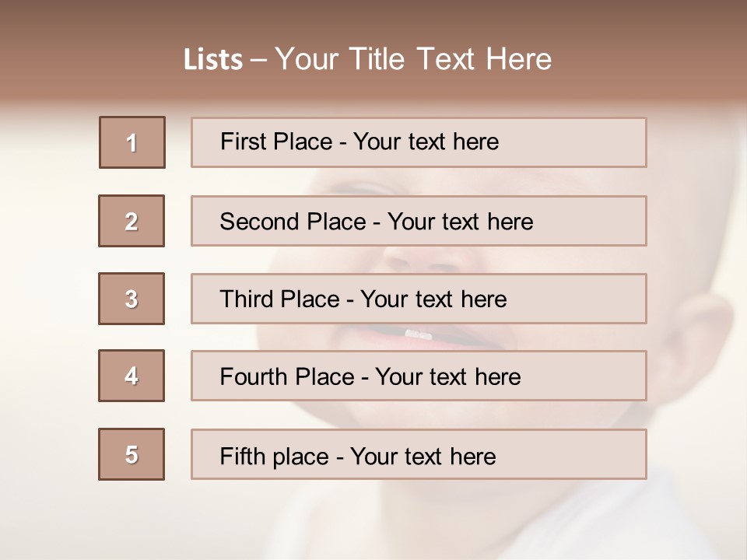Click the baby's teeth in background image
747x560 pixels.
coord(419,334)
